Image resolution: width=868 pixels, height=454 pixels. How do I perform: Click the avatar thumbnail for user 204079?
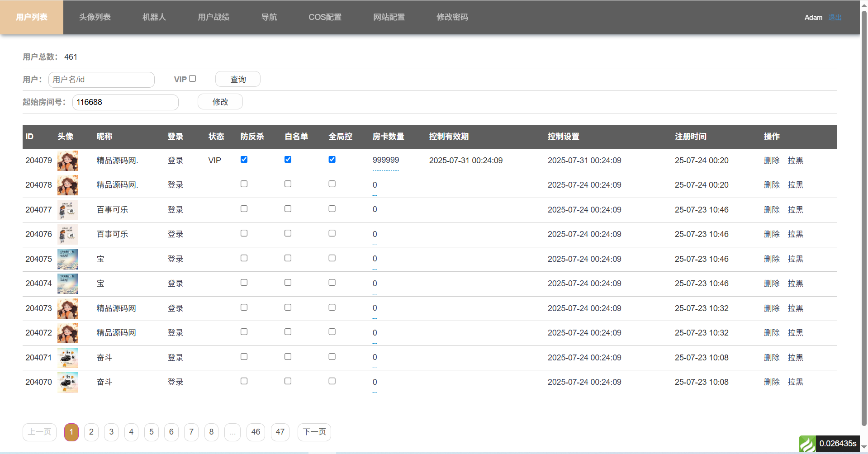[67, 161]
